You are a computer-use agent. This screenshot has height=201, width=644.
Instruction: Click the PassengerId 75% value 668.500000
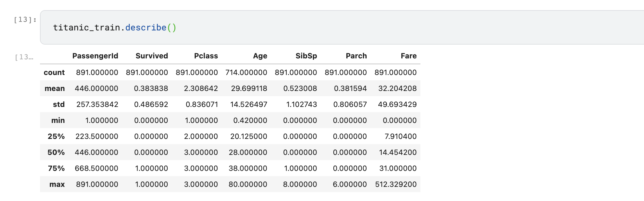[97, 168]
